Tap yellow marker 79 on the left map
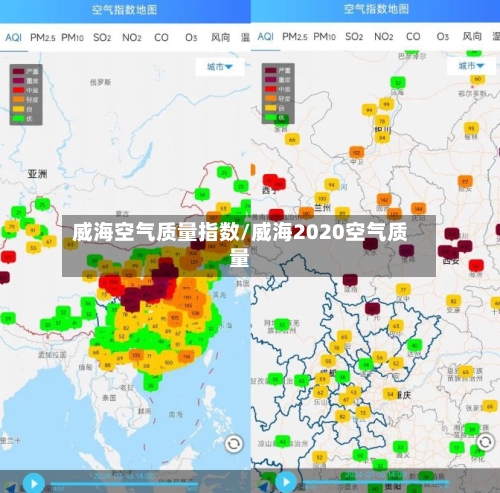 pos(12,227)
